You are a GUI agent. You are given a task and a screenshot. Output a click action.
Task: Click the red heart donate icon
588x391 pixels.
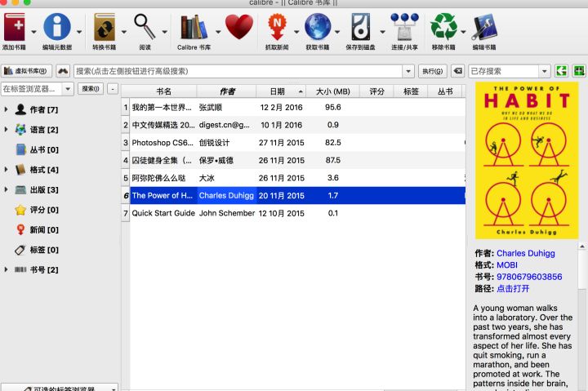[239, 27]
